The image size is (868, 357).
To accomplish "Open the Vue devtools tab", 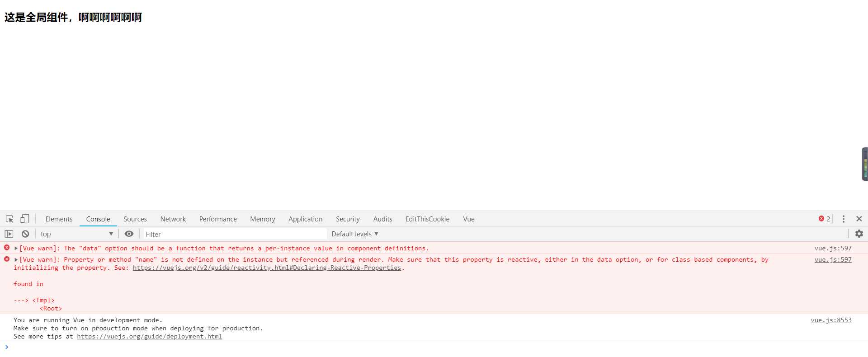I will coord(469,219).
